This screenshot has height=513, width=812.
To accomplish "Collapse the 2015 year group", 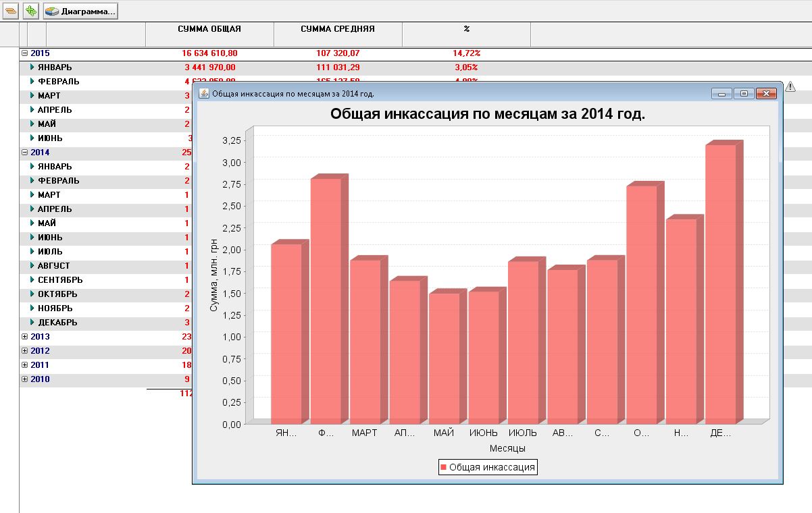I will point(24,53).
